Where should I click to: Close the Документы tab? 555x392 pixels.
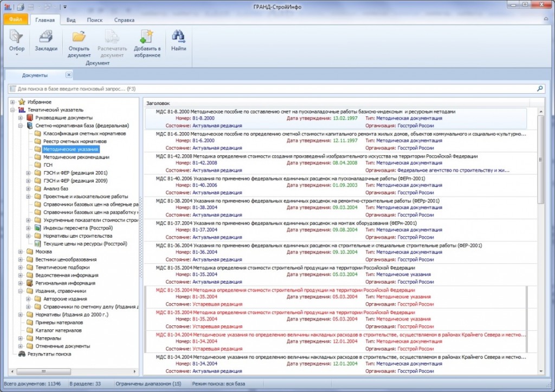[x=69, y=75]
